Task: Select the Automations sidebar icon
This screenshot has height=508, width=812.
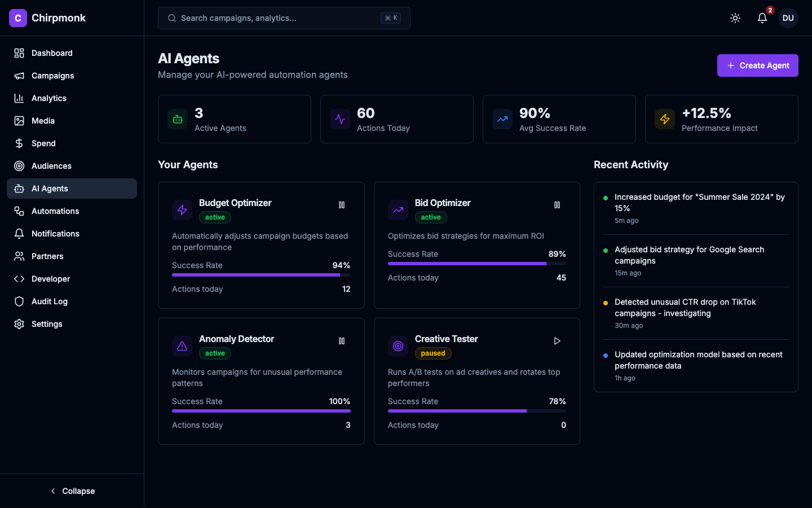Action: (19, 211)
